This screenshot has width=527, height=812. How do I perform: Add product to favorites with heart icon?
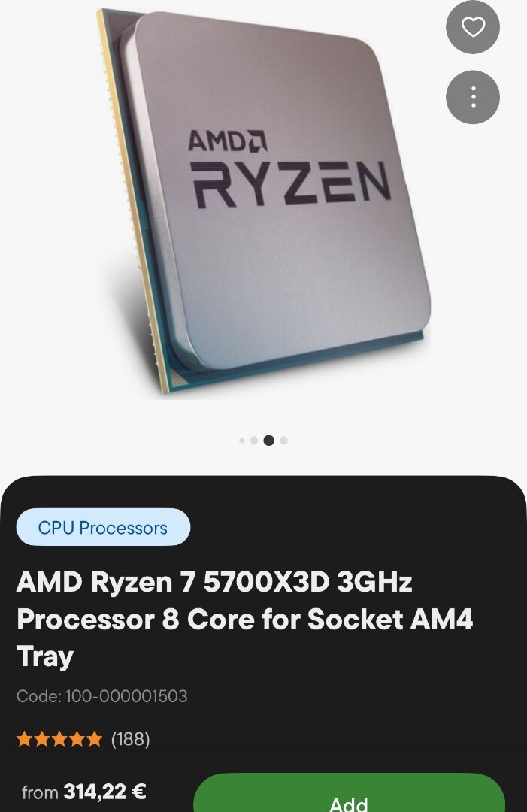pyautogui.click(x=473, y=27)
